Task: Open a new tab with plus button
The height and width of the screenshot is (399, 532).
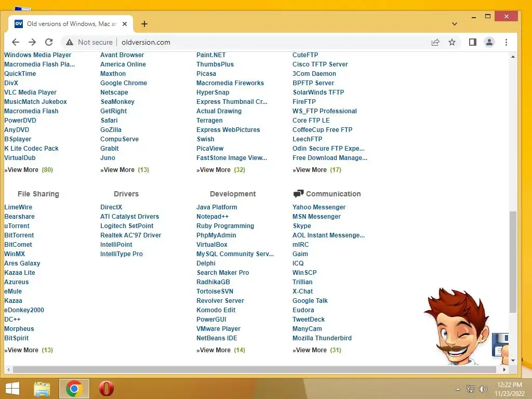Action: [x=144, y=24]
